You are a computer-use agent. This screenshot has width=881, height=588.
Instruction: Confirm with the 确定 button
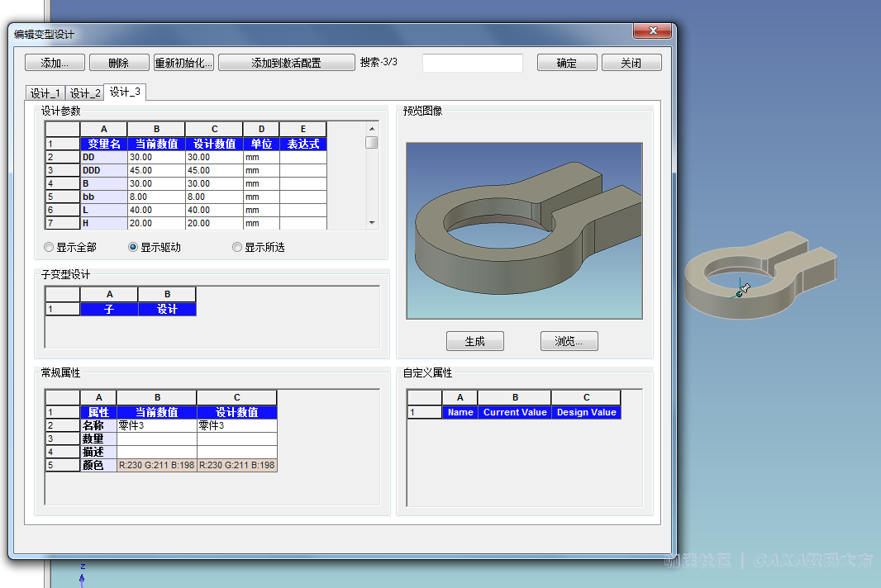click(x=566, y=63)
